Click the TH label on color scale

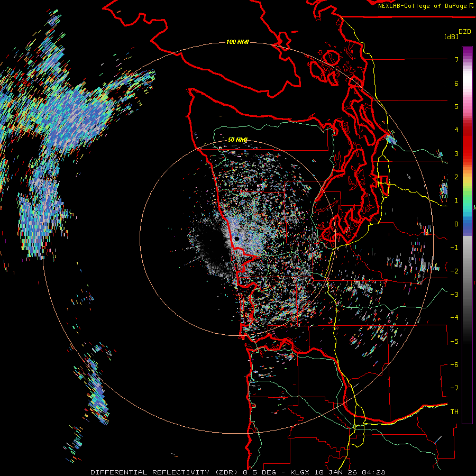(x=454, y=412)
